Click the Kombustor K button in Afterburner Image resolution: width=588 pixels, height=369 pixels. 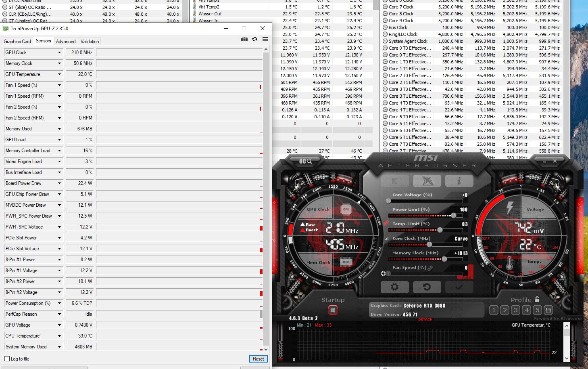coord(394,180)
